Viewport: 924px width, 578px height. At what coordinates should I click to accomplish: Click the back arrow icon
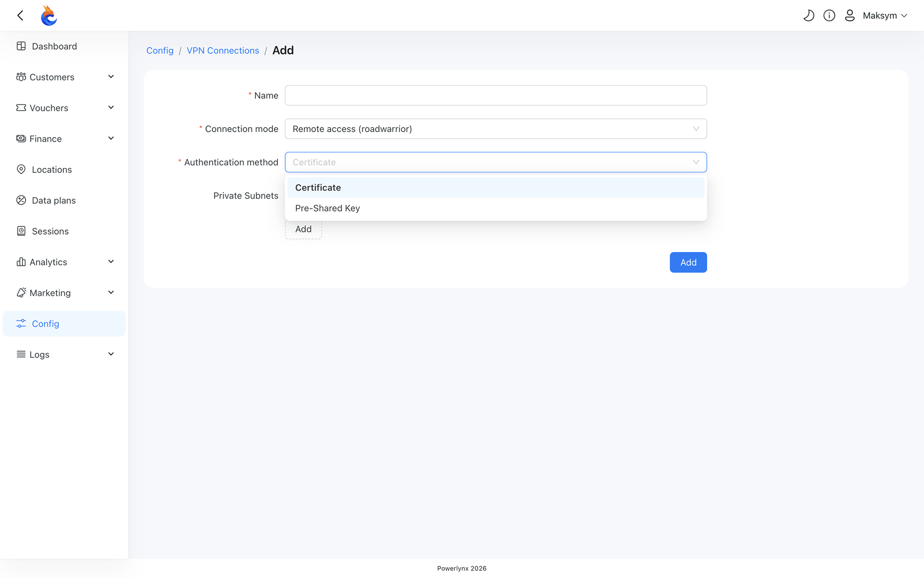click(x=20, y=15)
